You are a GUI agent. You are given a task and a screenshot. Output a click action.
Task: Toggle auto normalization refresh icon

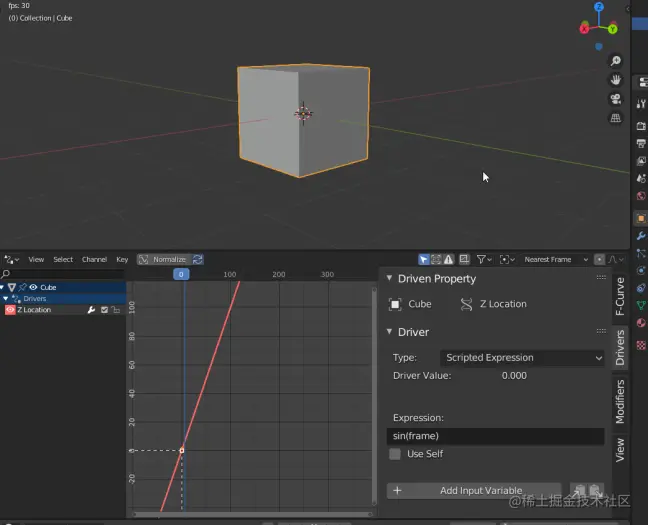click(x=198, y=259)
